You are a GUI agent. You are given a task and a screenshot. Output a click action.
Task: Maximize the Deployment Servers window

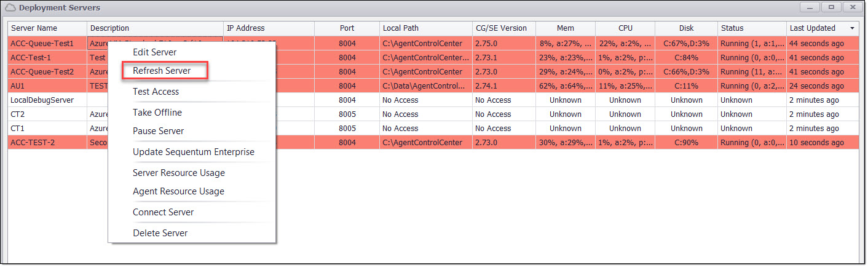click(x=831, y=7)
